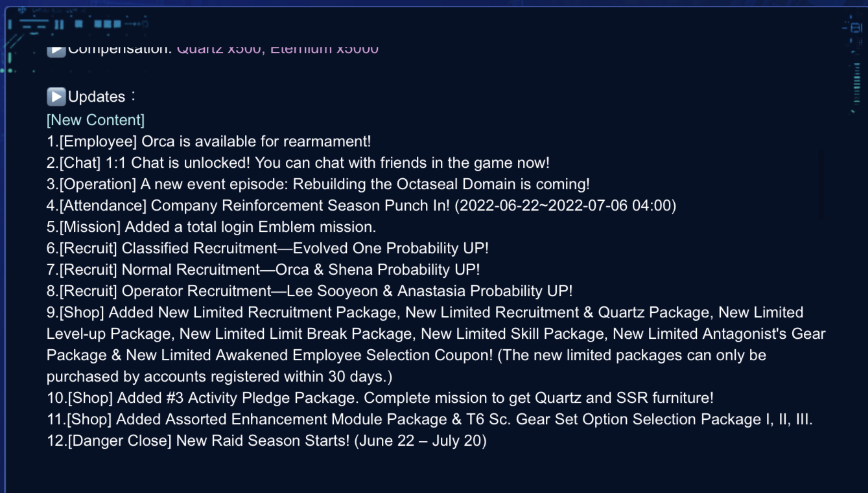Image resolution: width=868 pixels, height=493 pixels.
Task: Select the #3 Activity Pledge Package shop entry
Action: click(x=380, y=398)
